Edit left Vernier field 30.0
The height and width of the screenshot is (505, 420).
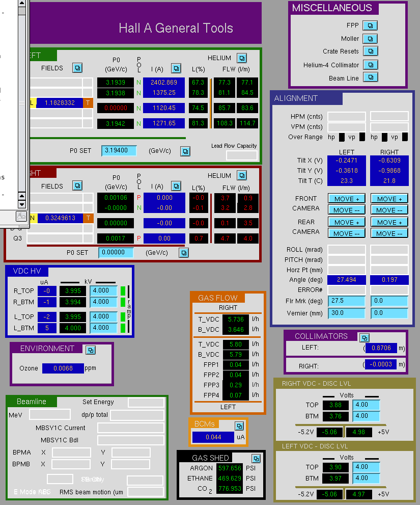point(347,313)
